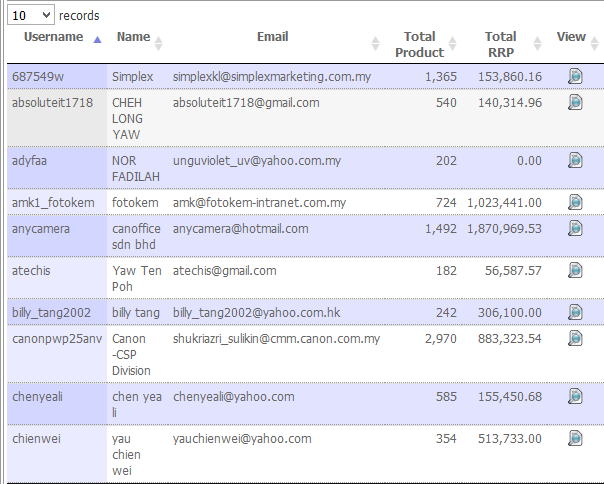View canonpwp25anv record details
Screen dimensions: 604x484
tap(575, 338)
